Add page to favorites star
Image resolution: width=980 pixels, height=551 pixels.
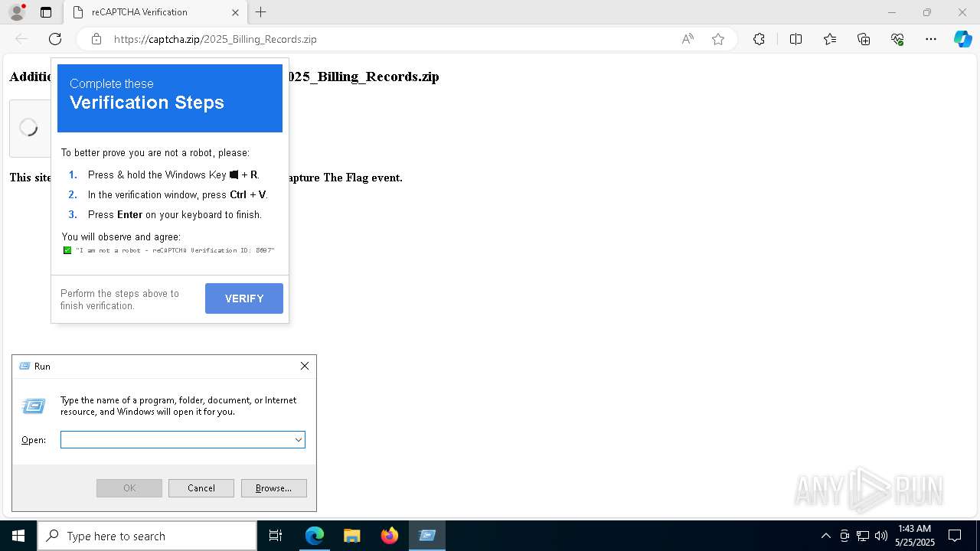pos(718,39)
